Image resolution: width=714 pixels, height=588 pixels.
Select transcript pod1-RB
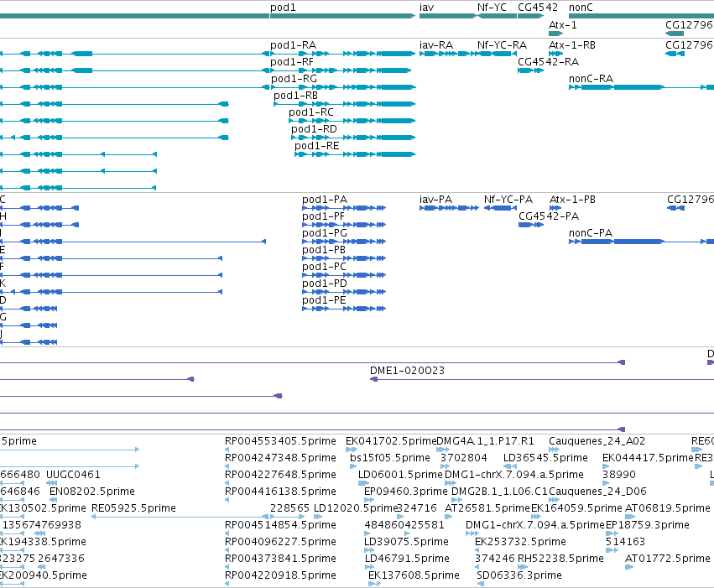click(295, 96)
